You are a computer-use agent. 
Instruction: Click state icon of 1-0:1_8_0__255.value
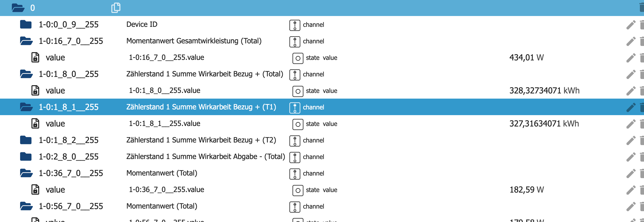click(x=298, y=91)
